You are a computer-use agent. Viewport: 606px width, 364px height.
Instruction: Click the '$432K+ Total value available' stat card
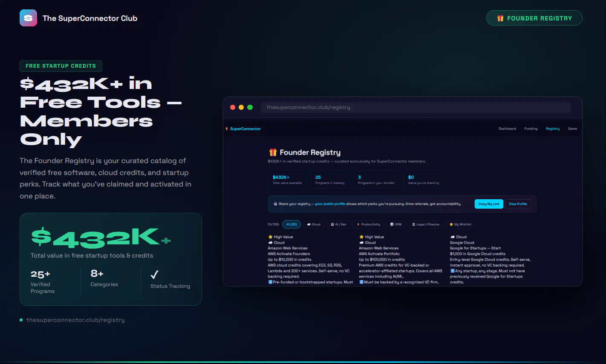point(287,180)
